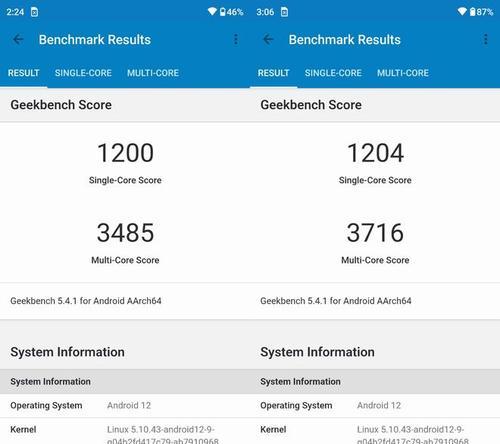Tap the 3485 multi-core score
This screenshot has width=500, height=444.
(125, 233)
